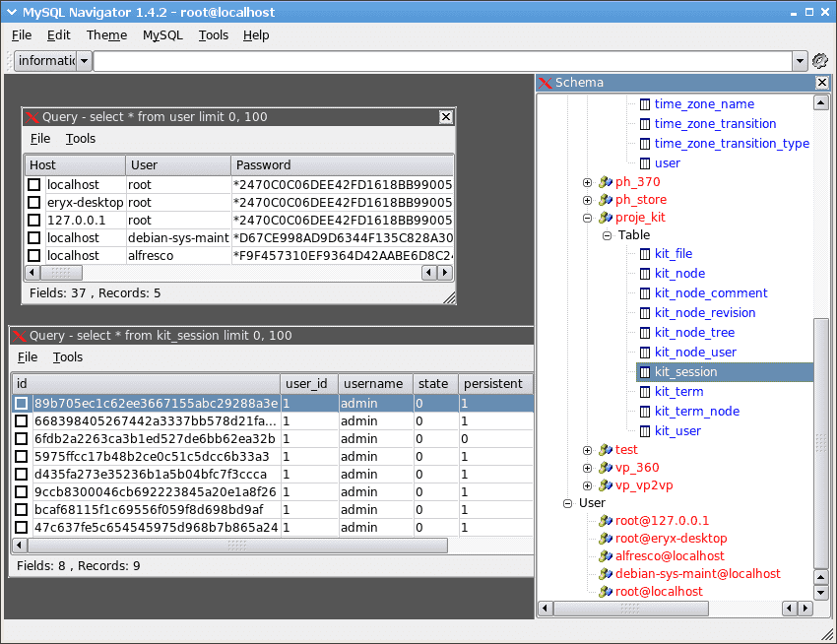Close the Schema panel with its X button
837x644 pixels.
coord(822,83)
